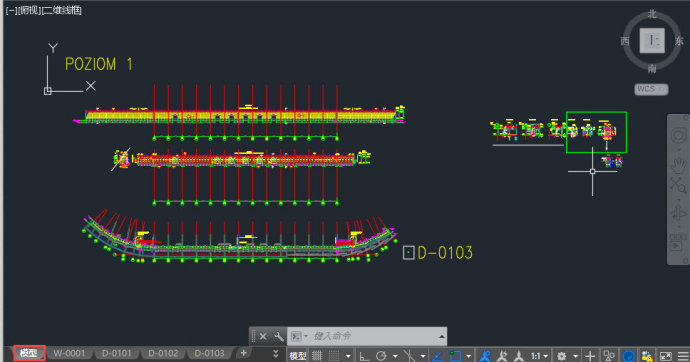Viewport: 690px width, 362px height.
Task: Click the clean screen icon in status bar
Action: point(665,355)
